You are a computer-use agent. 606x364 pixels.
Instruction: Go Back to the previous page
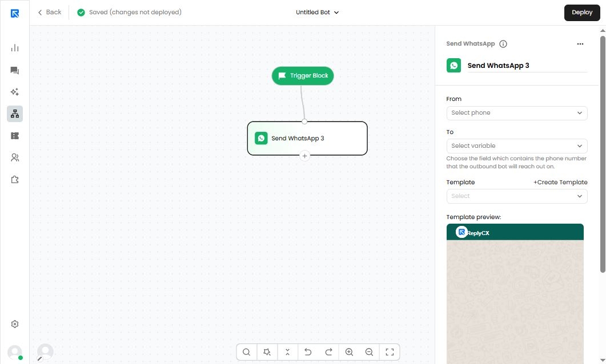coord(50,13)
